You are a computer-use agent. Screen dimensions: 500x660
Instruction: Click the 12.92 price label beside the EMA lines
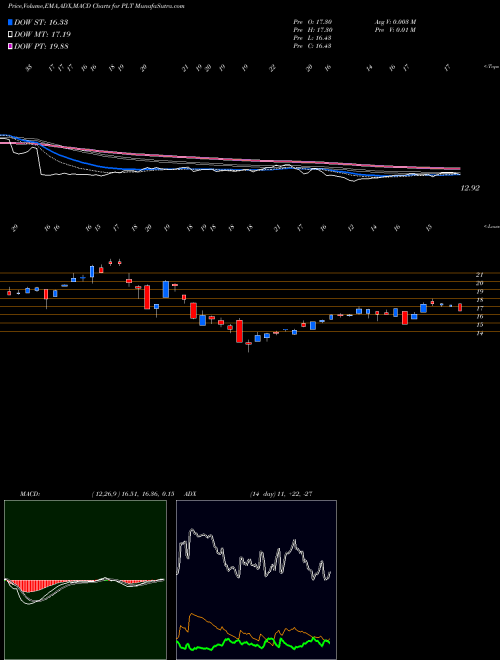tap(470, 189)
